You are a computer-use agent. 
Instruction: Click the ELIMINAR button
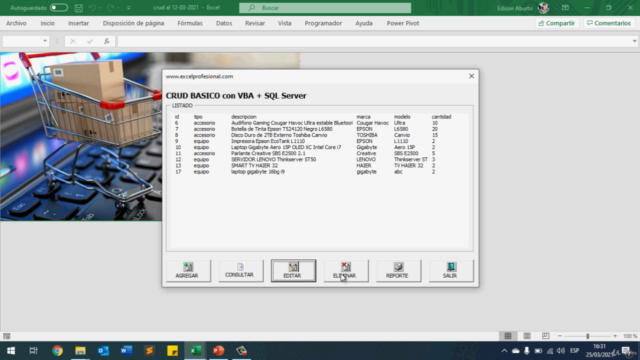pos(346,270)
